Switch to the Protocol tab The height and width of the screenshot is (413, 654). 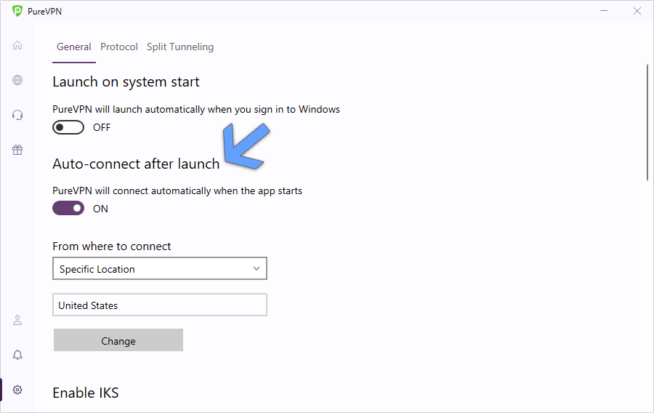(x=119, y=47)
